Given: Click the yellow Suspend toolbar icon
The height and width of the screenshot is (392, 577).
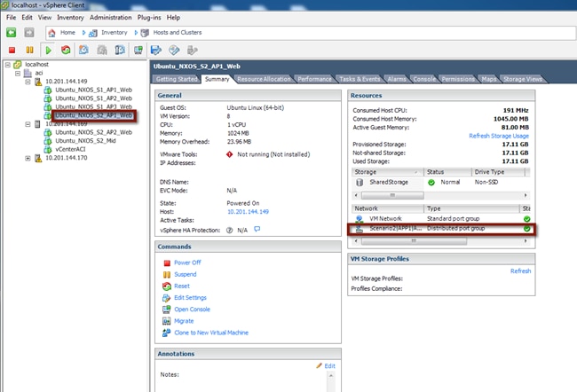Looking at the screenshot, I should tap(29, 50).
